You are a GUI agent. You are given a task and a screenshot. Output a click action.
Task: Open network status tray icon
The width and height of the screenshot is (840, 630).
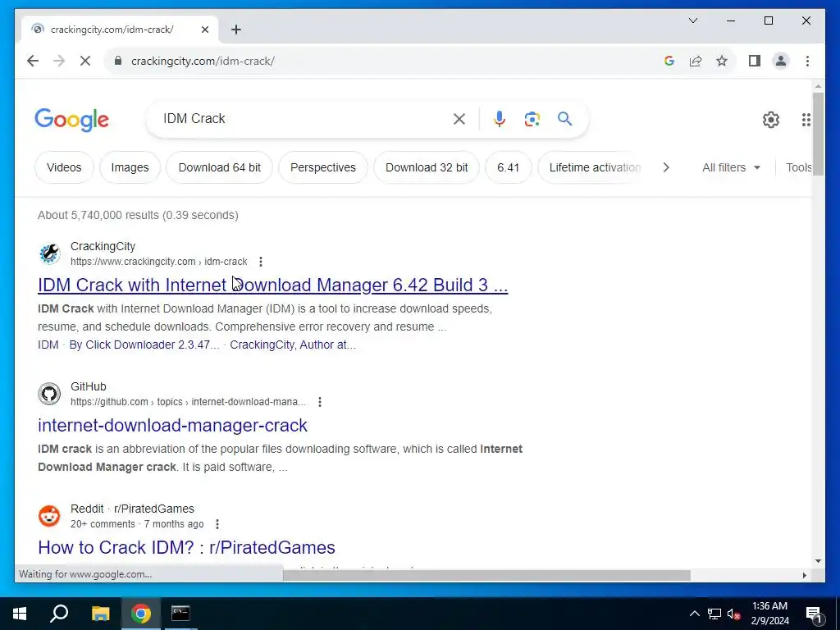714,614
